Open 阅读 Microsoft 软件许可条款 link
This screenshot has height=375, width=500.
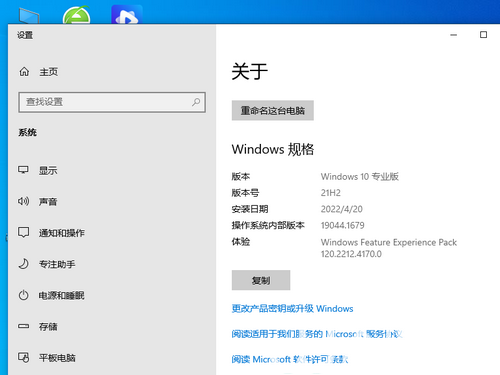[x=290, y=359]
